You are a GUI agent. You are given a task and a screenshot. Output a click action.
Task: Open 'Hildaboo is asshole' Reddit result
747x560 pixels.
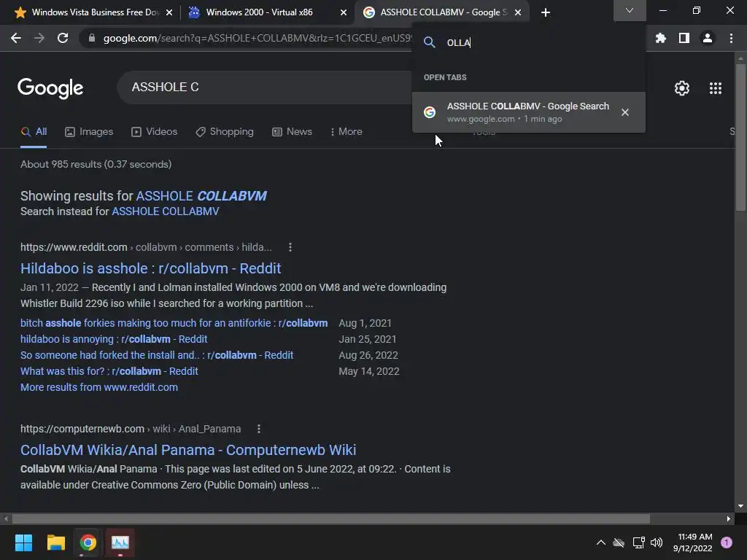150,268
